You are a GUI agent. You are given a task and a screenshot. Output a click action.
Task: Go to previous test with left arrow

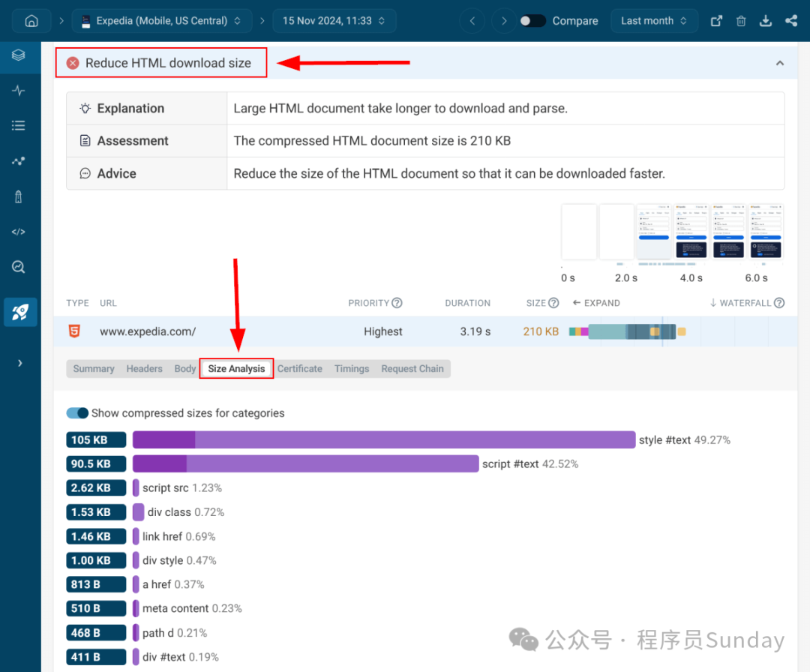click(x=472, y=21)
